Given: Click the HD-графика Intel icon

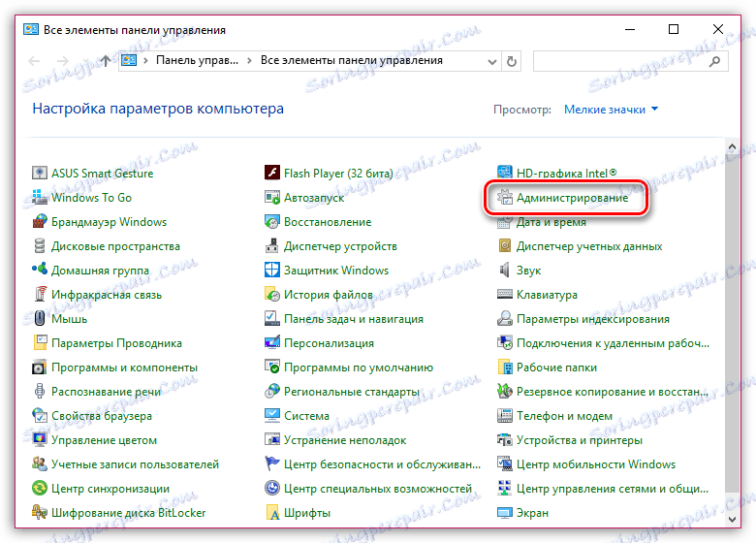Looking at the screenshot, I should click(504, 172).
